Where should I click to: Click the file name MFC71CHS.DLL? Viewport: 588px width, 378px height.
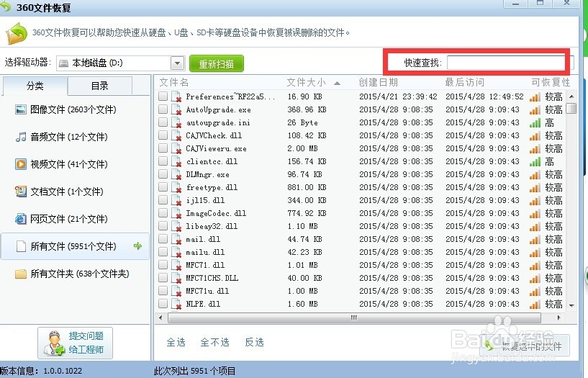click(x=212, y=278)
